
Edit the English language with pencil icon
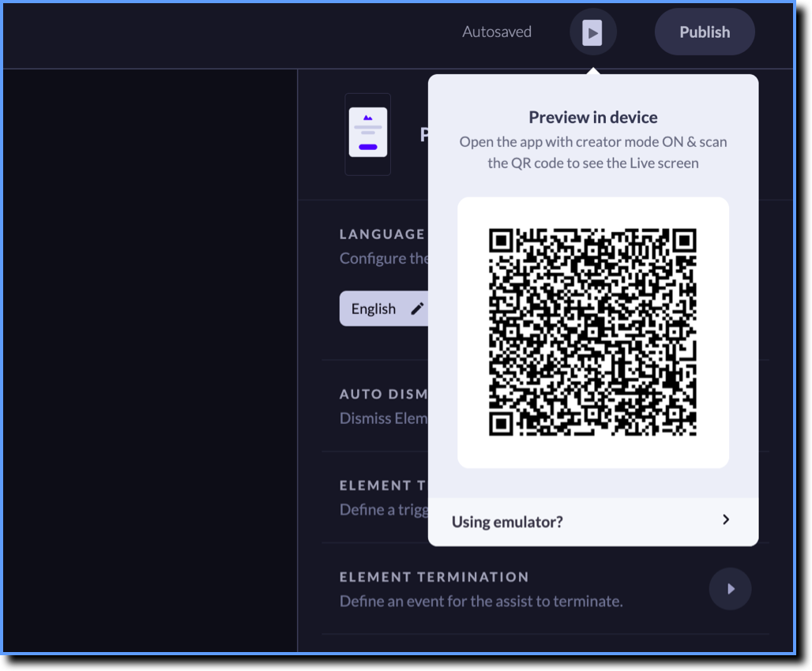coord(417,309)
